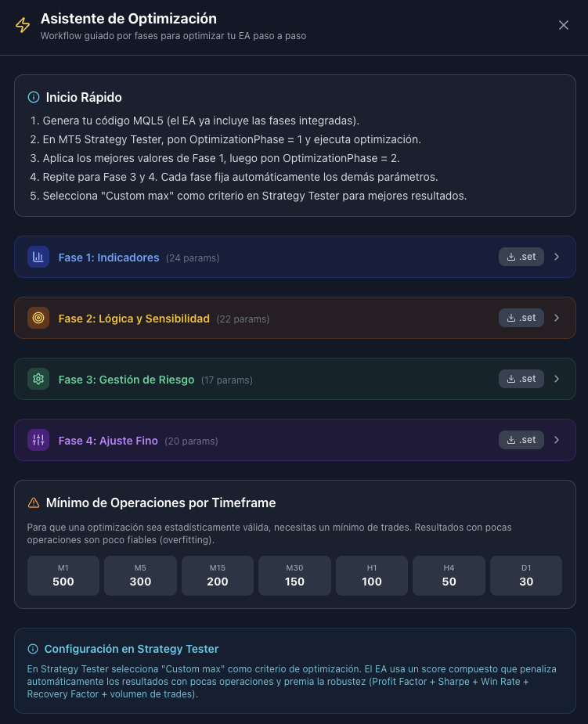This screenshot has height=724, width=588.
Task: Close the Asistente de Optimización dialog
Action: [x=564, y=25]
